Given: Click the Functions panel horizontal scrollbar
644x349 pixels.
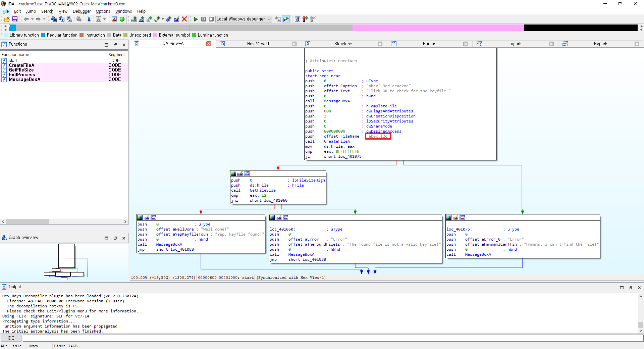Looking at the screenshot, I should coord(64,222).
